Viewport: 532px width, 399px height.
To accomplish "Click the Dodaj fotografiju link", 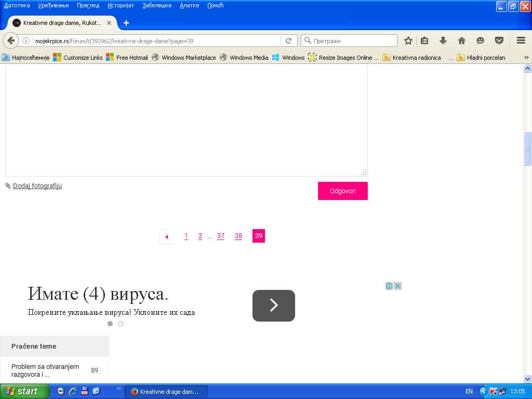I will (37, 185).
